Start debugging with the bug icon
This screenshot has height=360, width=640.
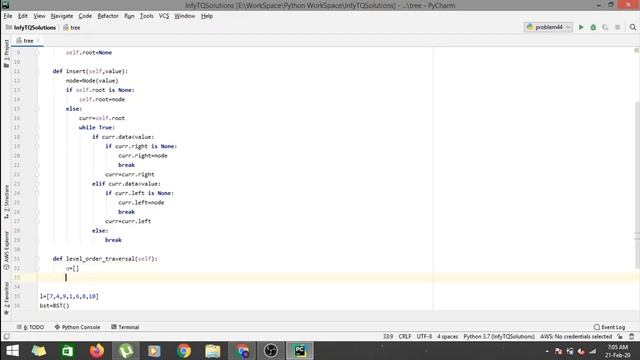click(x=593, y=27)
